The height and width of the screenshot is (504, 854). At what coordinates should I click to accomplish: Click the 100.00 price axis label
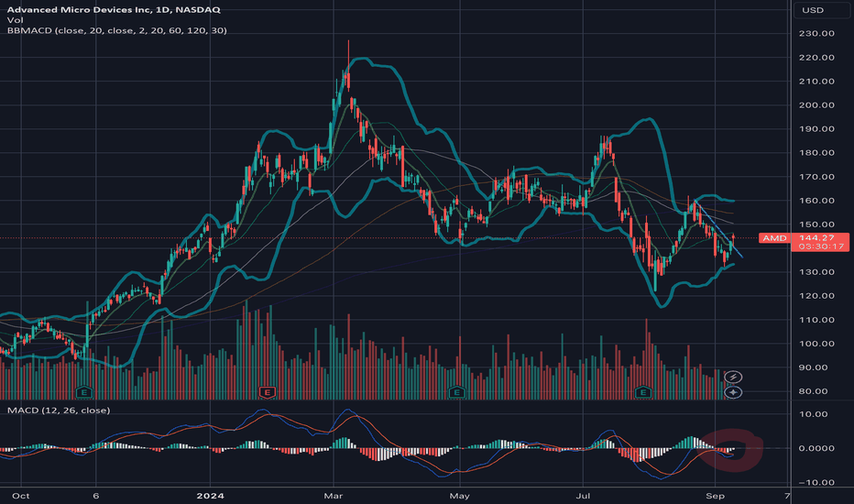(x=816, y=344)
